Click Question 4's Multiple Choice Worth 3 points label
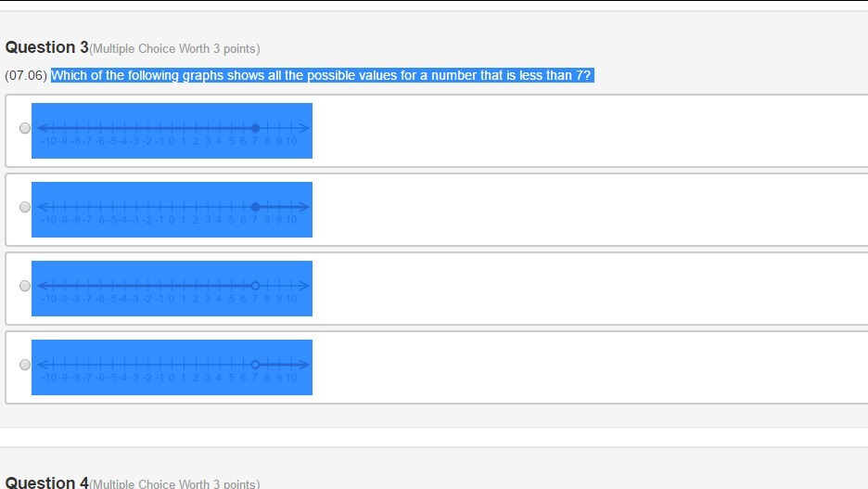The width and height of the screenshot is (868, 489). point(174,483)
